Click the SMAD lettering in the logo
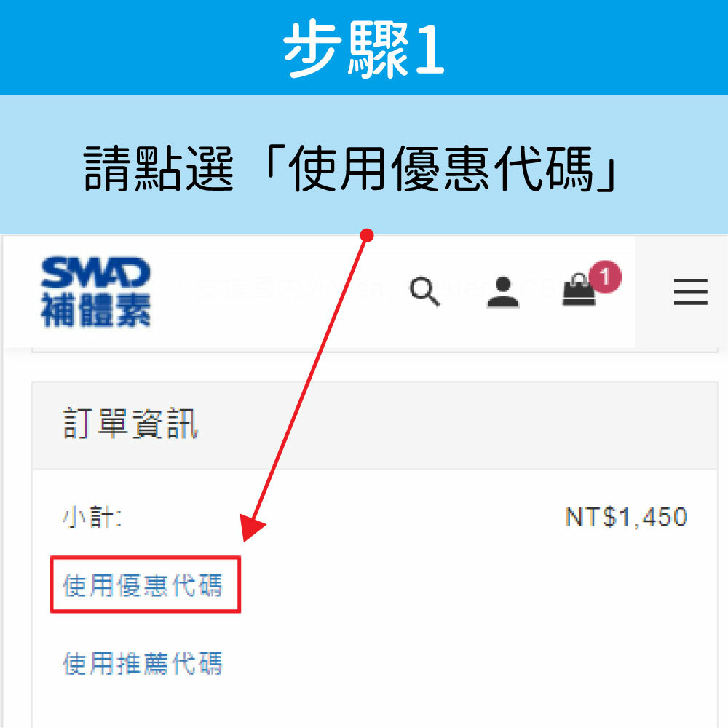 [95, 272]
